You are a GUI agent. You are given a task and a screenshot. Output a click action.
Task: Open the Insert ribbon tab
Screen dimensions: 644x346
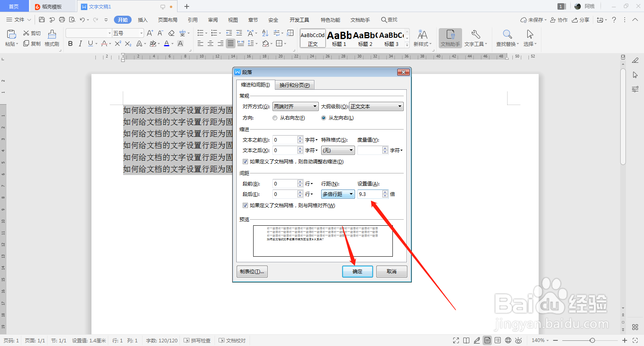click(143, 20)
